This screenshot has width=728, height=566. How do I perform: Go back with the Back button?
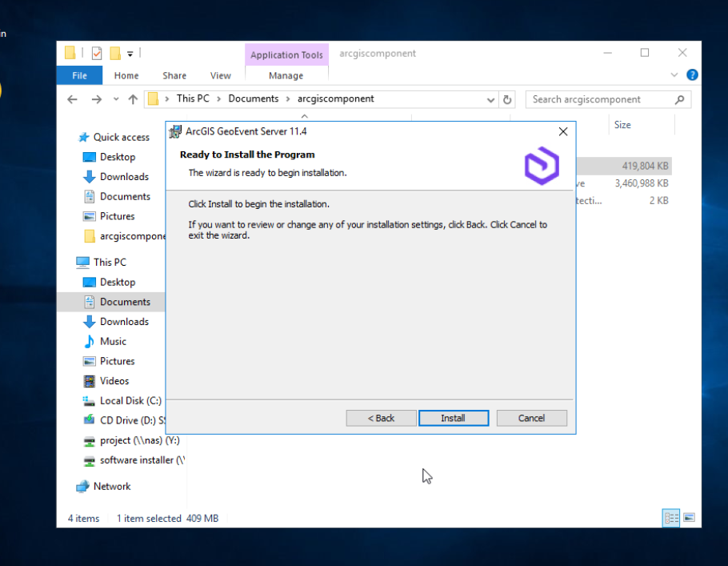coord(381,418)
